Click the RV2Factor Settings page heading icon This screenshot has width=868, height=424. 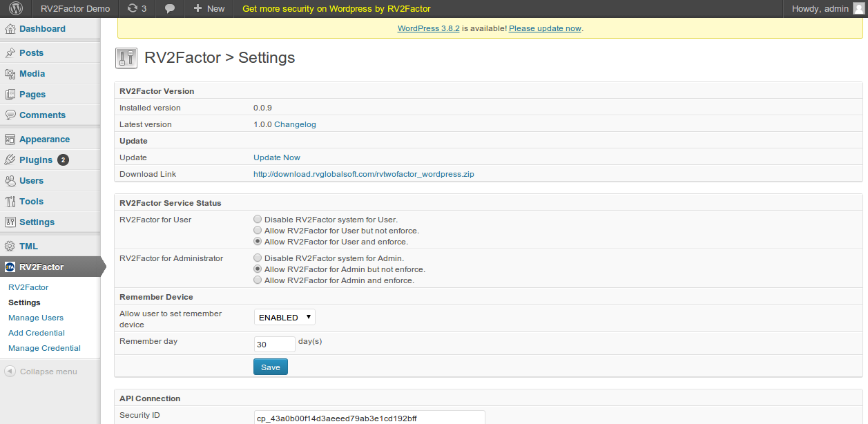point(126,58)
